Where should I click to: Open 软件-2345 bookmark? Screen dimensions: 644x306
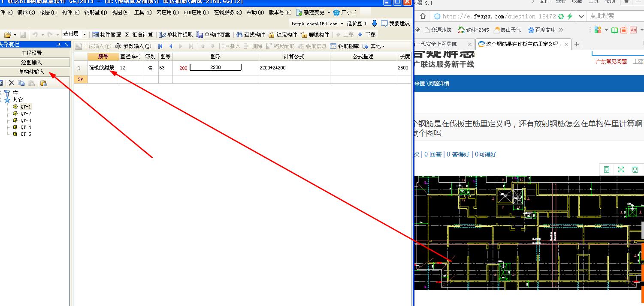(x=473, y=30)
